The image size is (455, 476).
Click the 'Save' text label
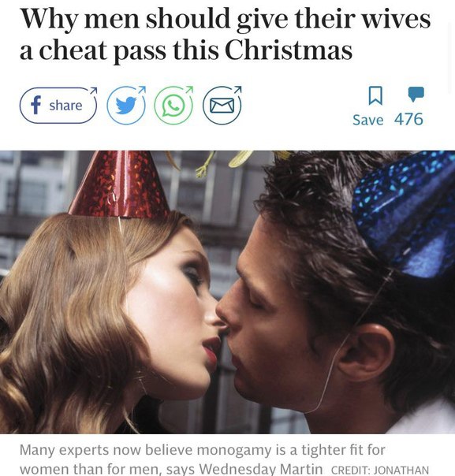[x=367, y=120]
